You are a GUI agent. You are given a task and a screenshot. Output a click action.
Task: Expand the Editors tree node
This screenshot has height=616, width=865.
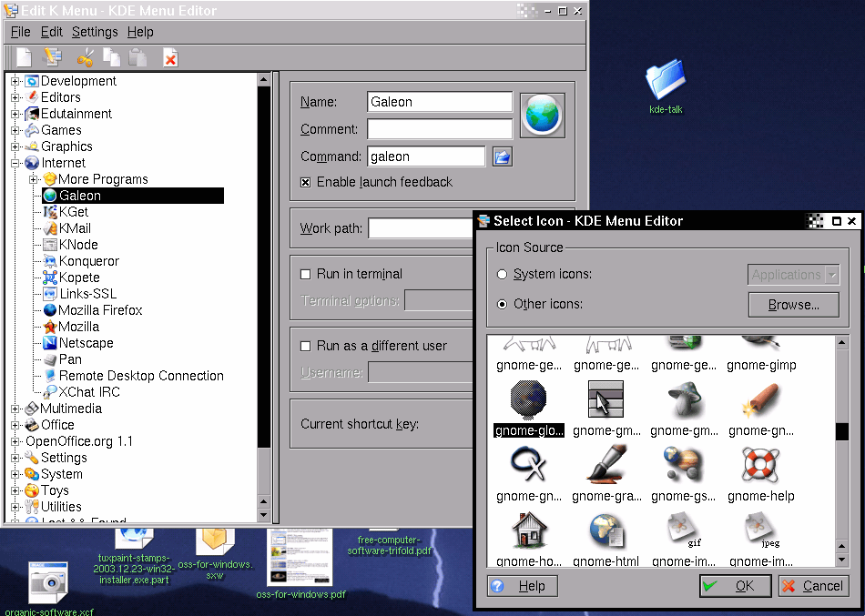pyautogui.click(x=15, y=97)
